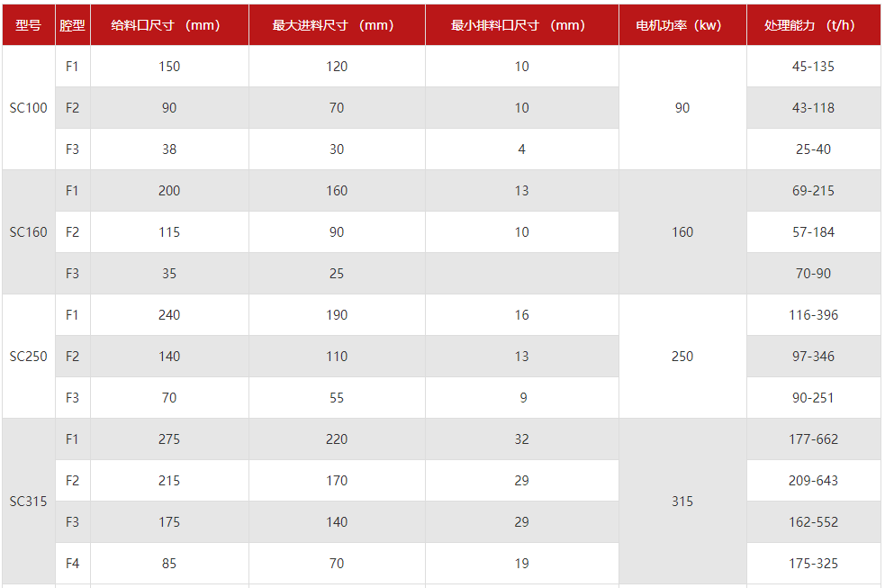Click the 209-643 capacity cell
This screenshot has height=588, width=885.
814,480
